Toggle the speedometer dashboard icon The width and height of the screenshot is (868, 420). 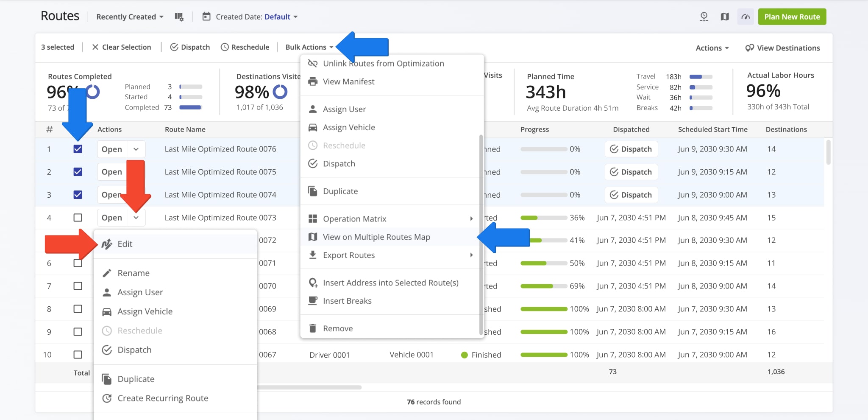pyautogui.click(x=746, y=17)
